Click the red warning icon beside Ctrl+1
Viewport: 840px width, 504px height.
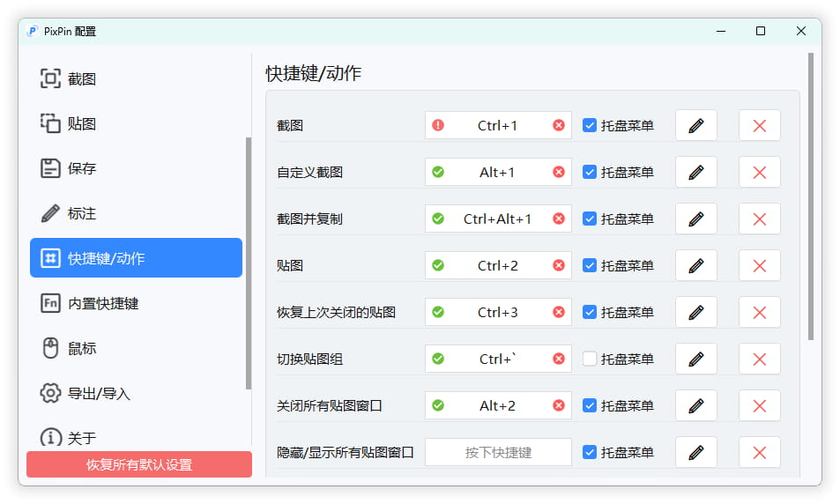(438, 126)
